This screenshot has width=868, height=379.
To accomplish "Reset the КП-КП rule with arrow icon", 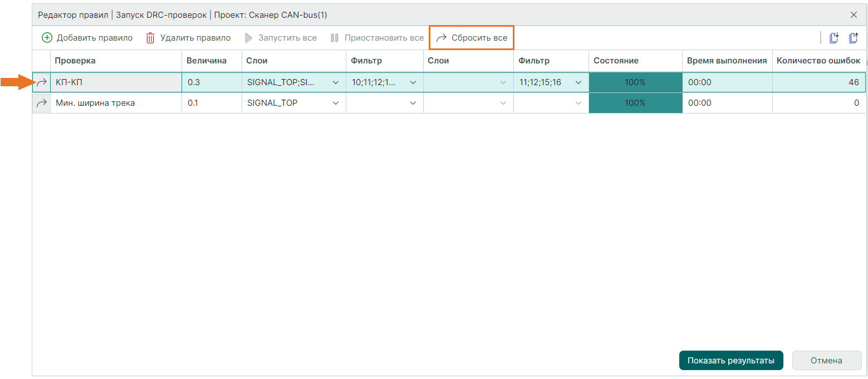I will click(41, 82).
